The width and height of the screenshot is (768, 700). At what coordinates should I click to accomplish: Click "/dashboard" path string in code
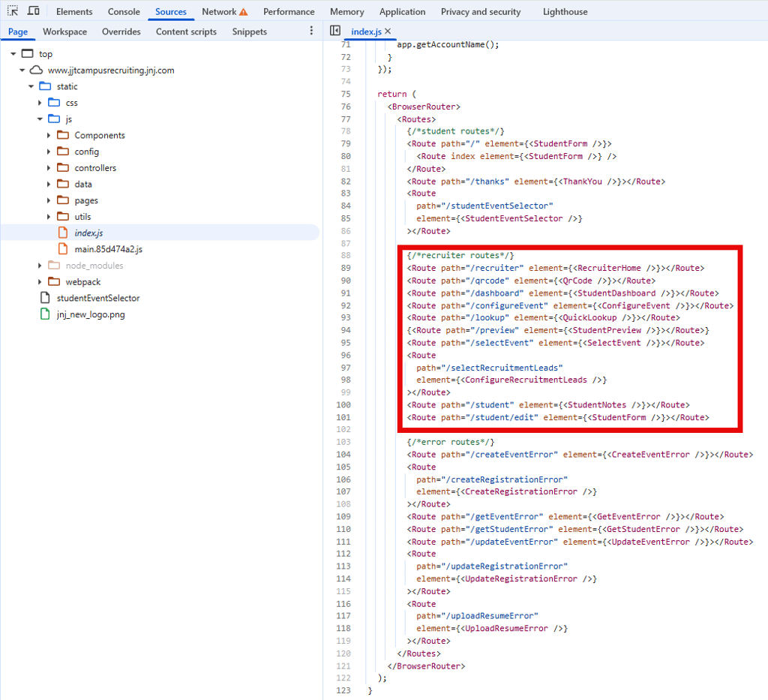[x=494, y=293]
